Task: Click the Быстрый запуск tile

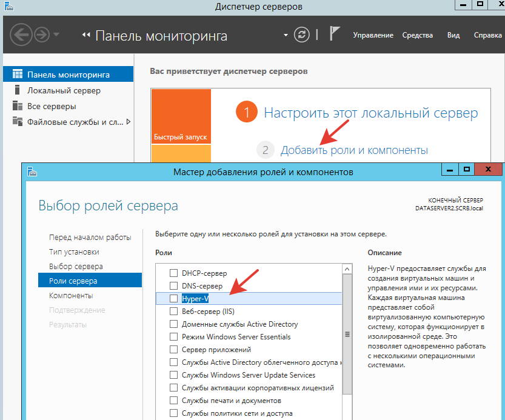Action: (x=181, y=116)
